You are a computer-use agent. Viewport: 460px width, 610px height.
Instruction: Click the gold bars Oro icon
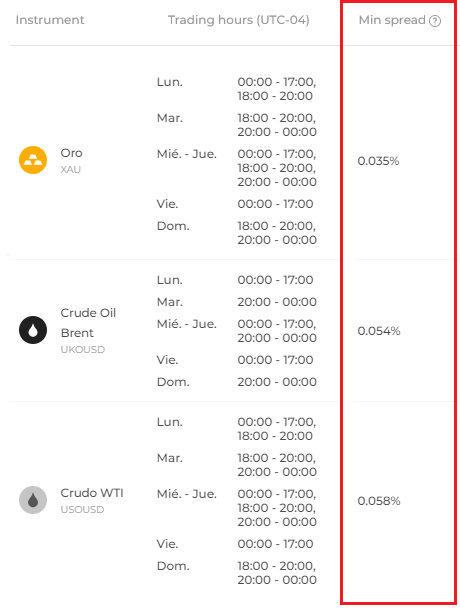[33, 160]
